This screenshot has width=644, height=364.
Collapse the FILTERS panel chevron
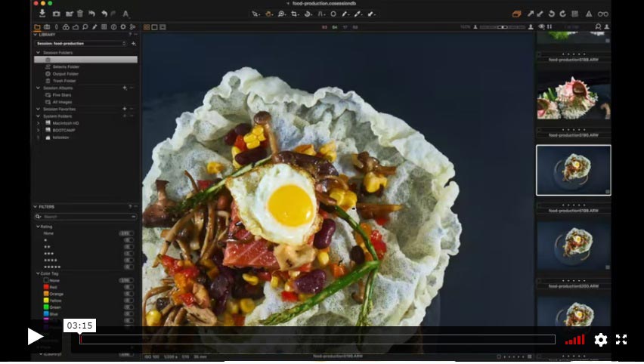[36, 207]
